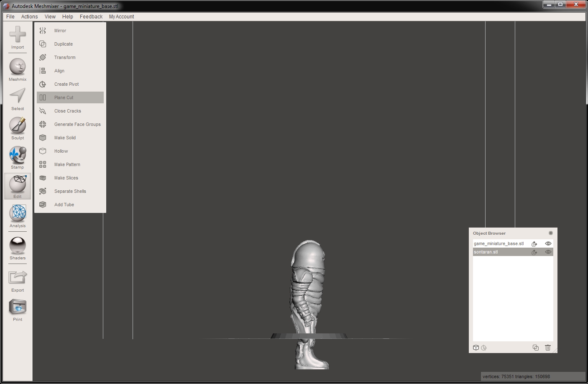This screenshot has width=588, height=384.
Task: Open the Sculpt brushes tool
Action: point(18,128)
